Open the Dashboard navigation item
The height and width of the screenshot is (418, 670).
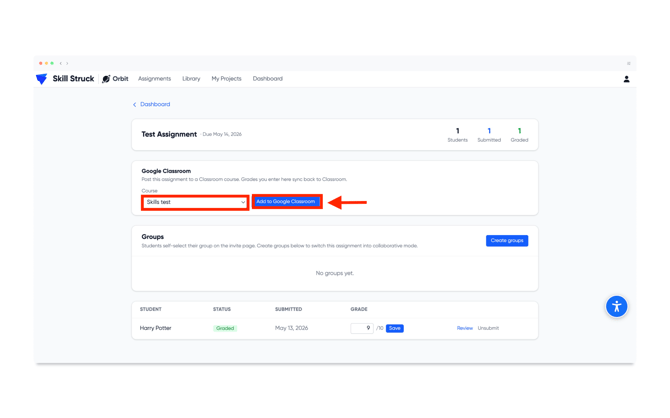pos(267,79)
